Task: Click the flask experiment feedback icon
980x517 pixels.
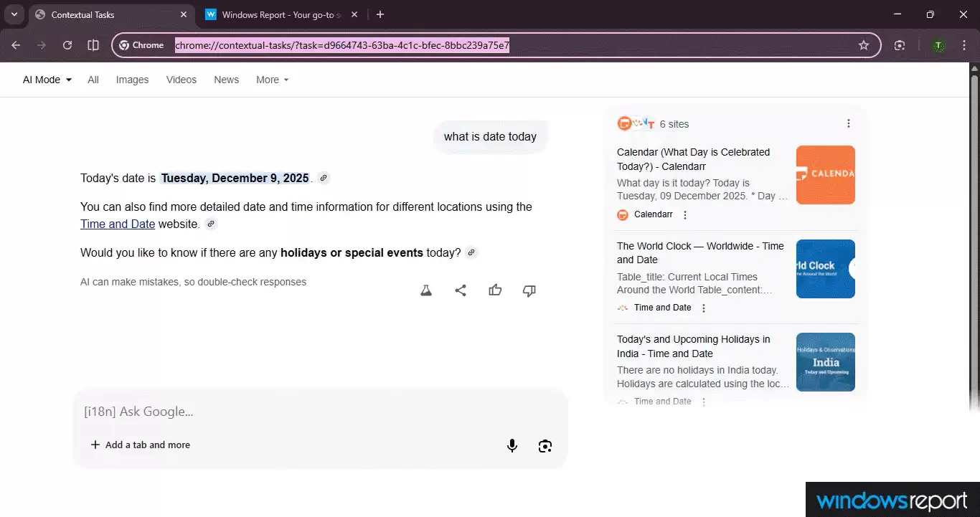Action: pyautogui.click(x=426, y=290)
